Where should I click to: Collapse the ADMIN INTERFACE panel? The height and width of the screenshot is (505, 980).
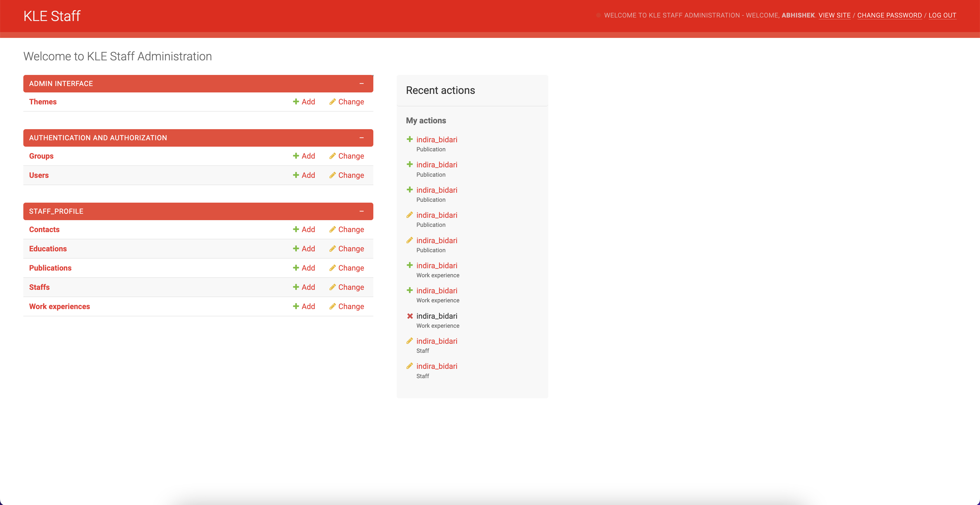pos(361,83)
